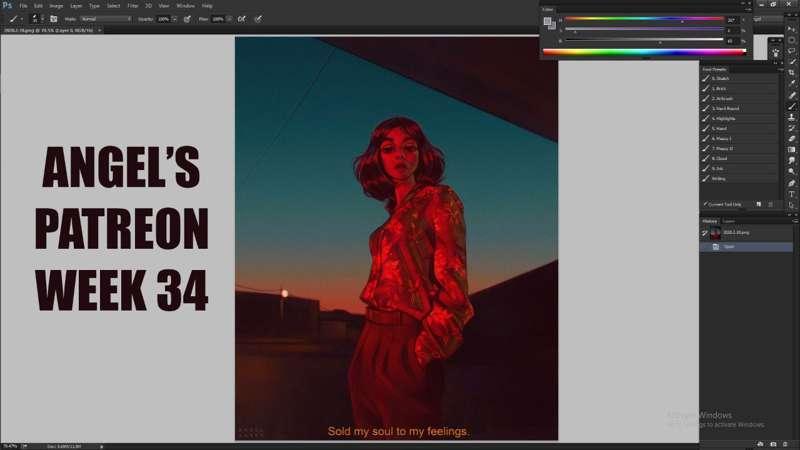Open the Edit menu
This screenshot has height=450, width=800.
pyautogui.click(x=38, y=6)
